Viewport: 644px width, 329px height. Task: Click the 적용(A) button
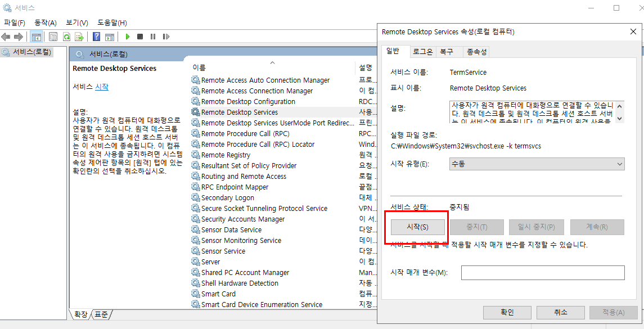(x=614, y=312)
